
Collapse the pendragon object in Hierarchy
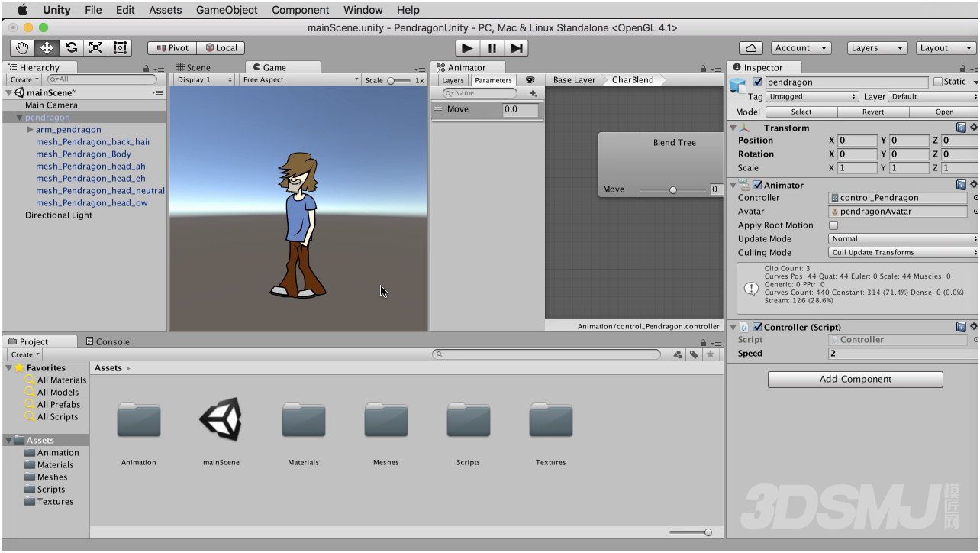20,118
